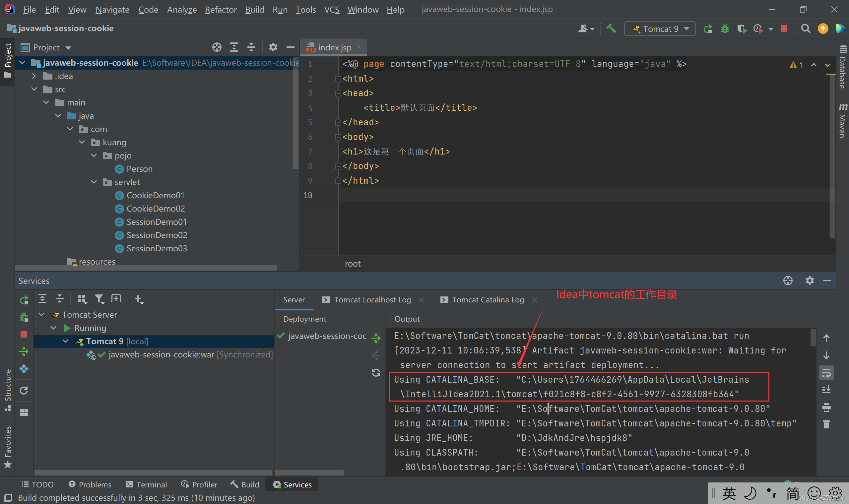Screen dimensions: 849x504
Task: Collapse the servlet package
Action: pyautogui.click(x=94, y=182)
